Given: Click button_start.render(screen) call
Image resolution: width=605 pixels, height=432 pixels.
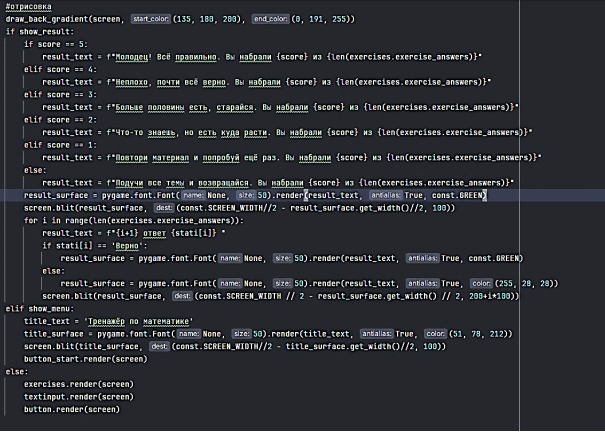Looking at the screenshot, I should 82,358.
